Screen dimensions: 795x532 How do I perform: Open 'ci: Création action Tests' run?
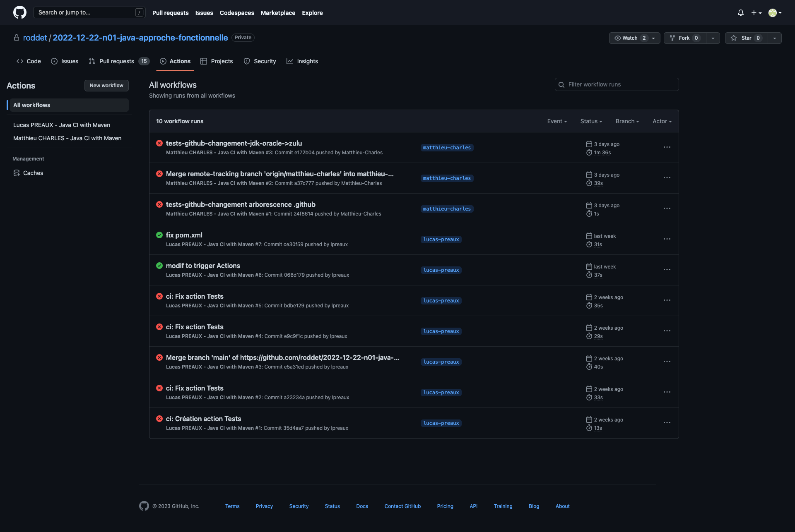point(203,419)
